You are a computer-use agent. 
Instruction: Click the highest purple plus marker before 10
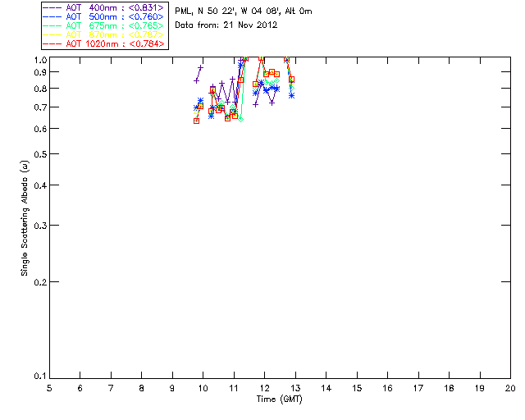pyautogui.click(x=200, y=67)
